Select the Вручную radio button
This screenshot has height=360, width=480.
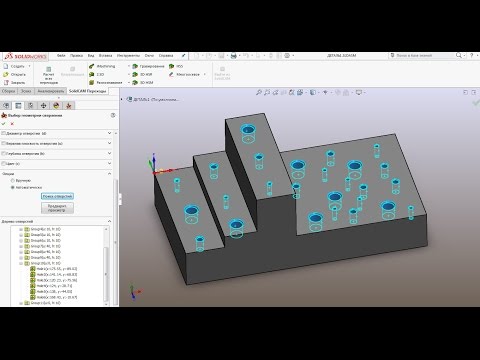pos(13,180)
